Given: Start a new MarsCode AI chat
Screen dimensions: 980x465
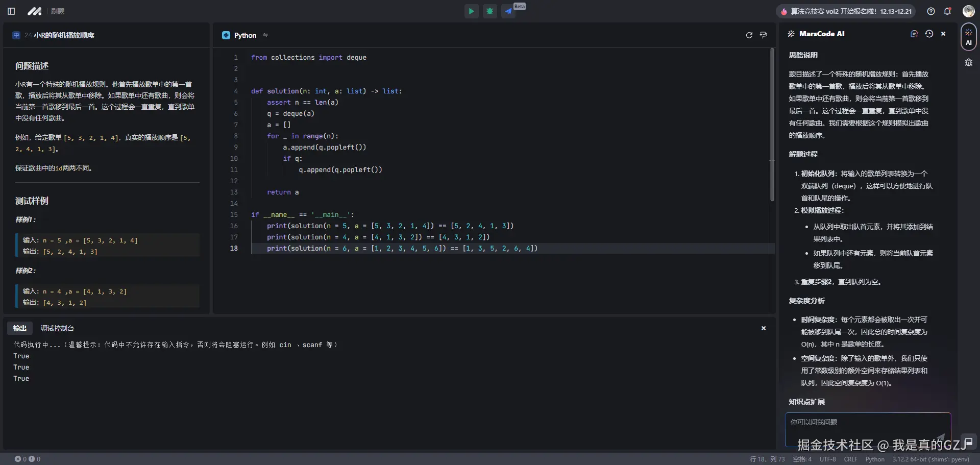Looking at the screenshot, I should 914,34.
